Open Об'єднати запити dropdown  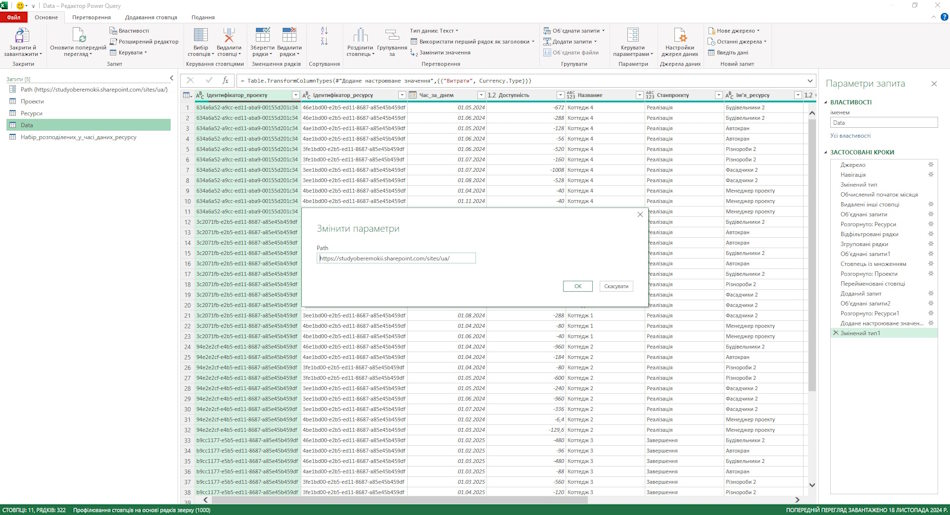point(574,30)
